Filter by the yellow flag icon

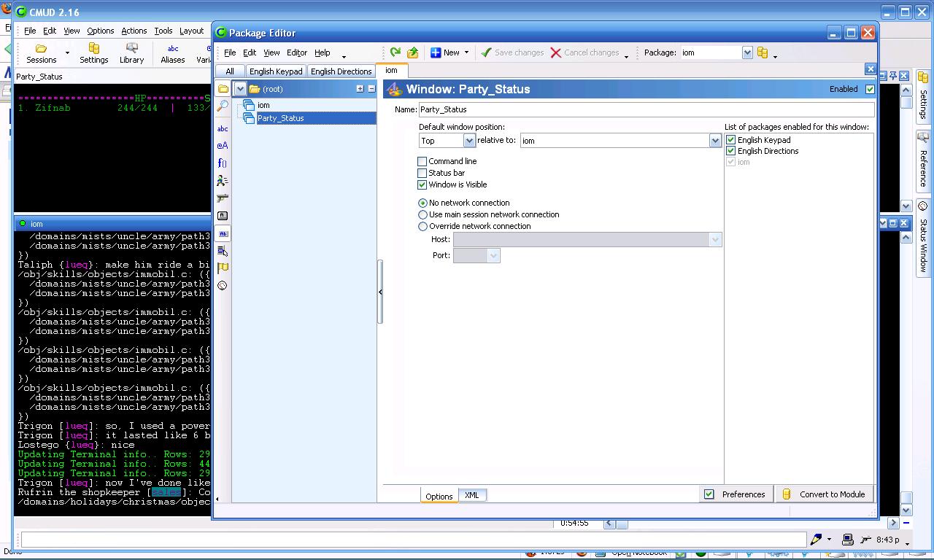point(223,268)
